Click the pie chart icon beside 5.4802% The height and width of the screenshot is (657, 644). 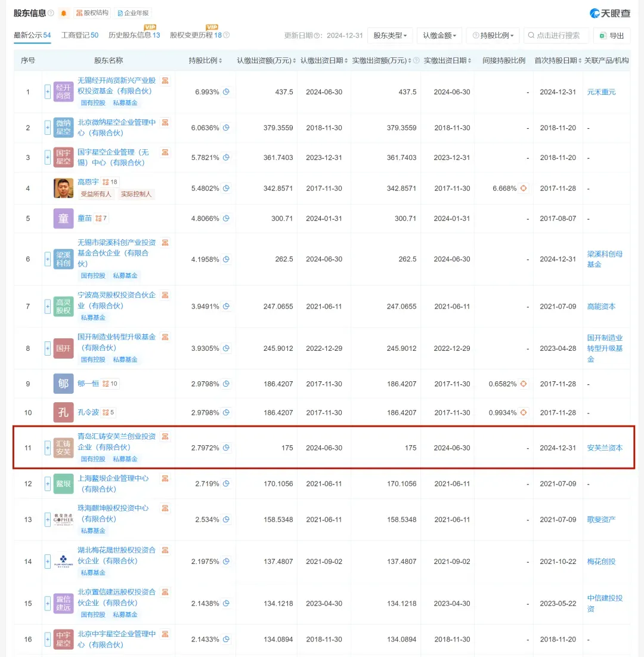[x=226, y=188]
